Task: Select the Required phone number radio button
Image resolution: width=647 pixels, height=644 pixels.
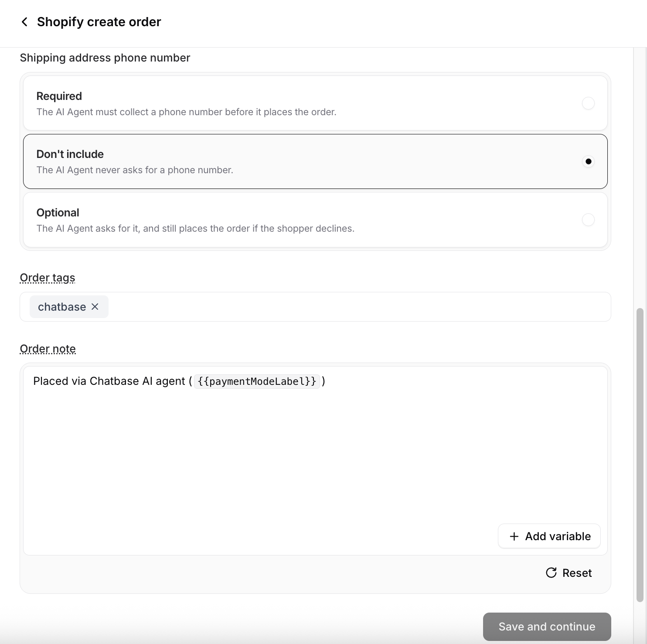Action: click(x=588, y=103)
